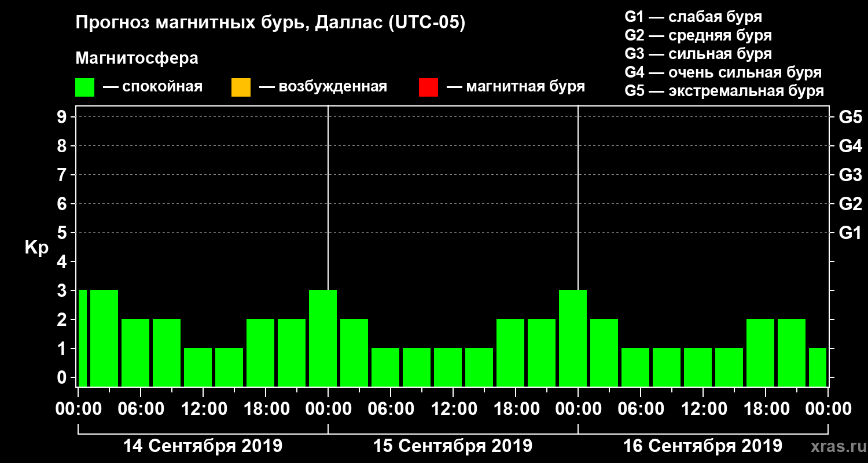Click the Kp 3 bar spanning midnight into 15 Сентября
The height and width of the screenshot is (463, 868).
click(x=323, y=339)
